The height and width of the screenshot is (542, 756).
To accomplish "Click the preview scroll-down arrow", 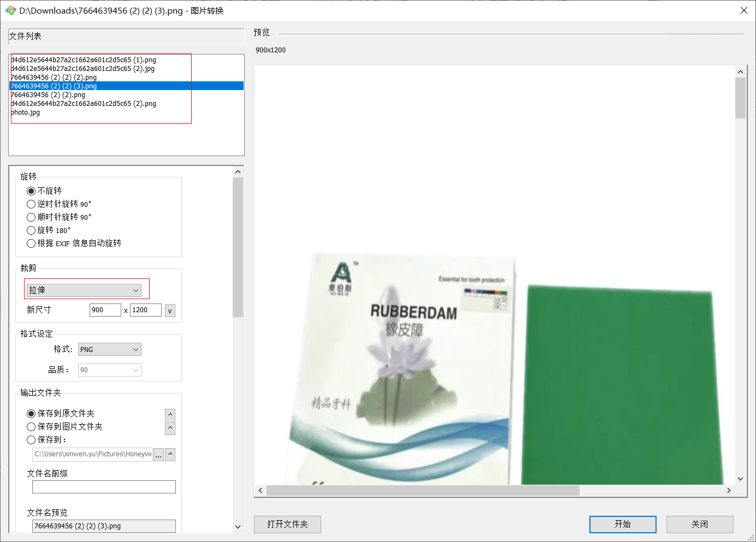I will [740, 479].
